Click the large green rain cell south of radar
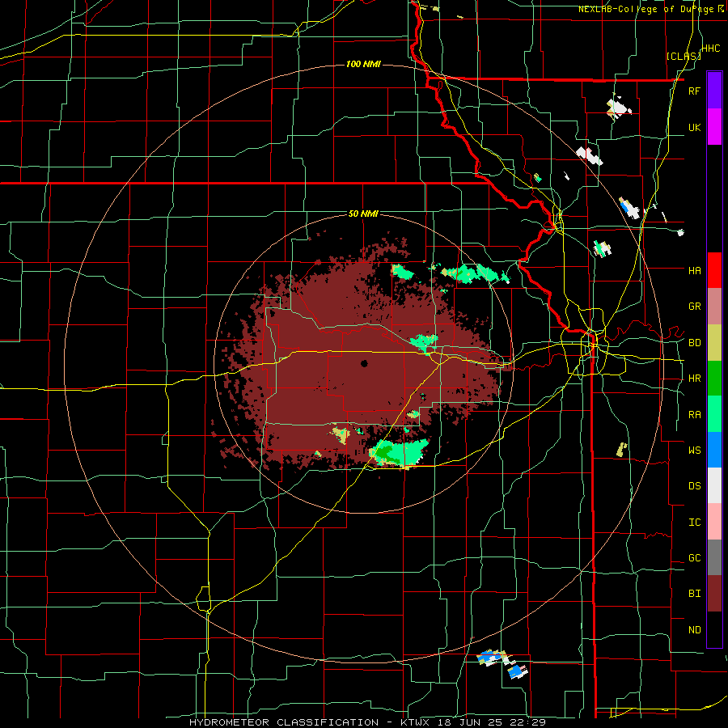The width and height of the screenshot is (728, 728). 398,453
